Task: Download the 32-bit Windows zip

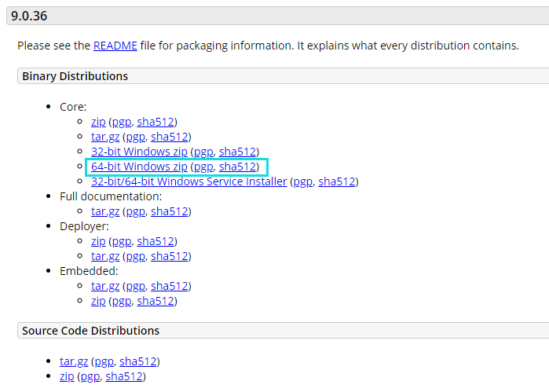Action: (139, 152)
